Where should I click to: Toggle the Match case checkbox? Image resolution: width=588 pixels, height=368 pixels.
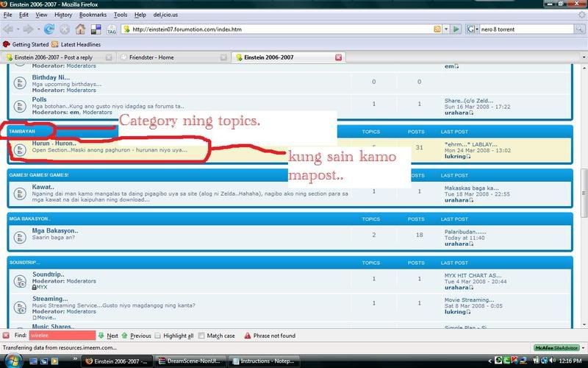click(x=201, y=336)
